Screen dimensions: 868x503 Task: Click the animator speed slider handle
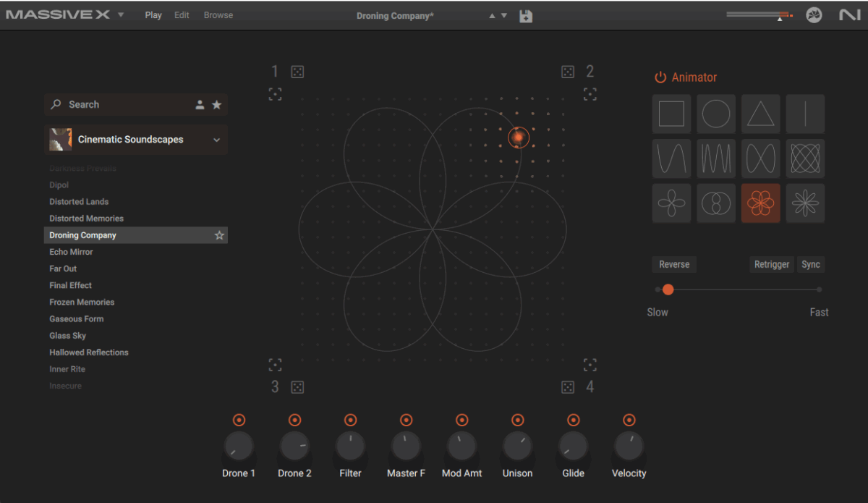coord(668,289)
